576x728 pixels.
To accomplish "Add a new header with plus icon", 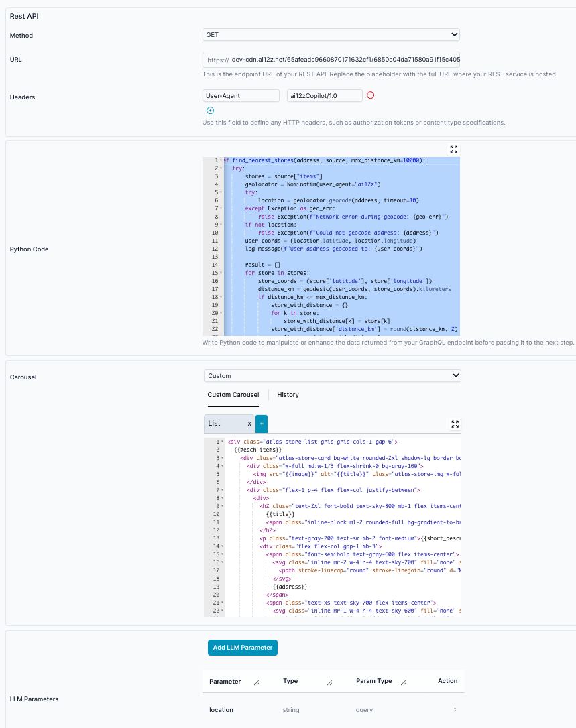I will pos(210,110).
